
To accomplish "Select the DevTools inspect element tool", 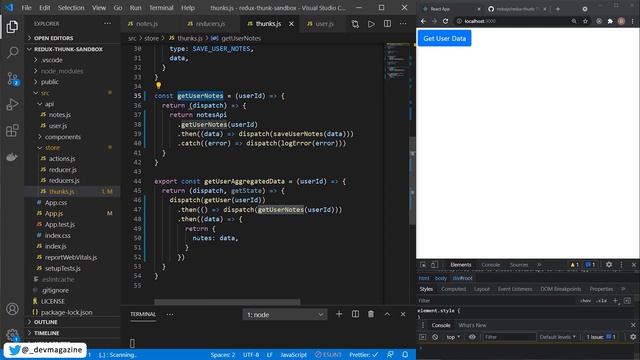I will click(423, 265).
